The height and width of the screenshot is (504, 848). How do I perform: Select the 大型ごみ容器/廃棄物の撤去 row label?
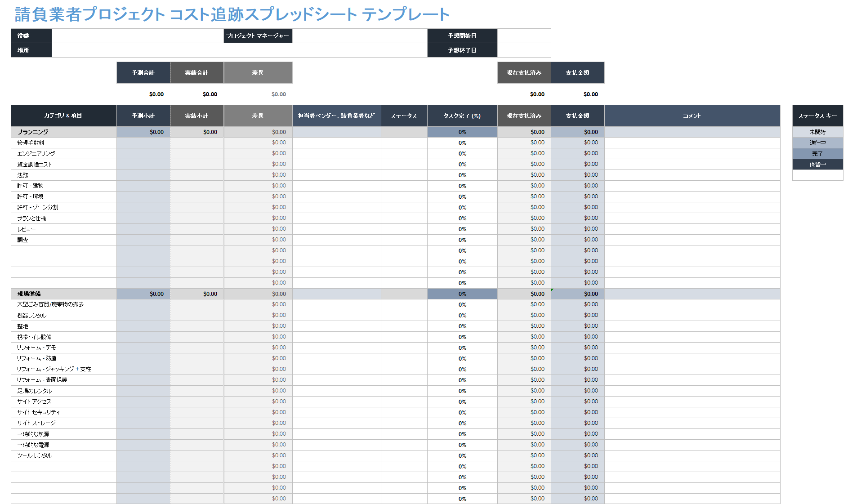tap(50, 304)
